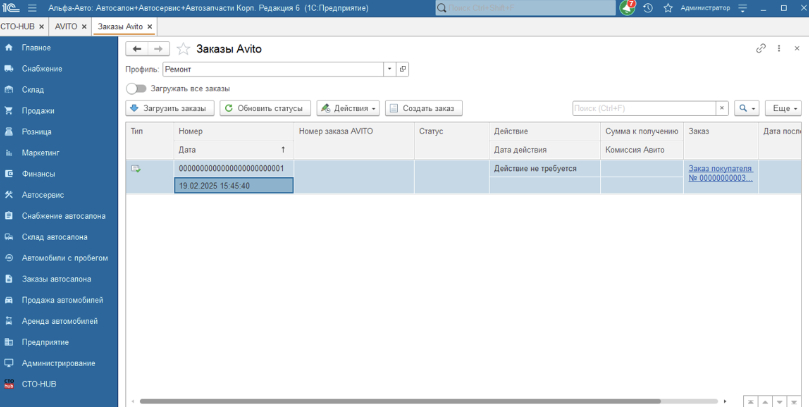The image size is (809, 407).
Task: Click Обновить статусы button
Action: point(265,108)
